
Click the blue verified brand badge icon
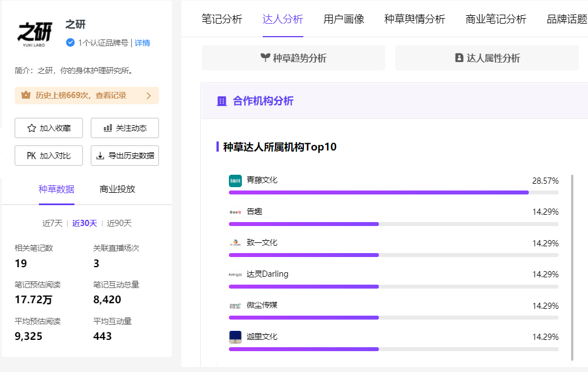(x=70, y=42)
